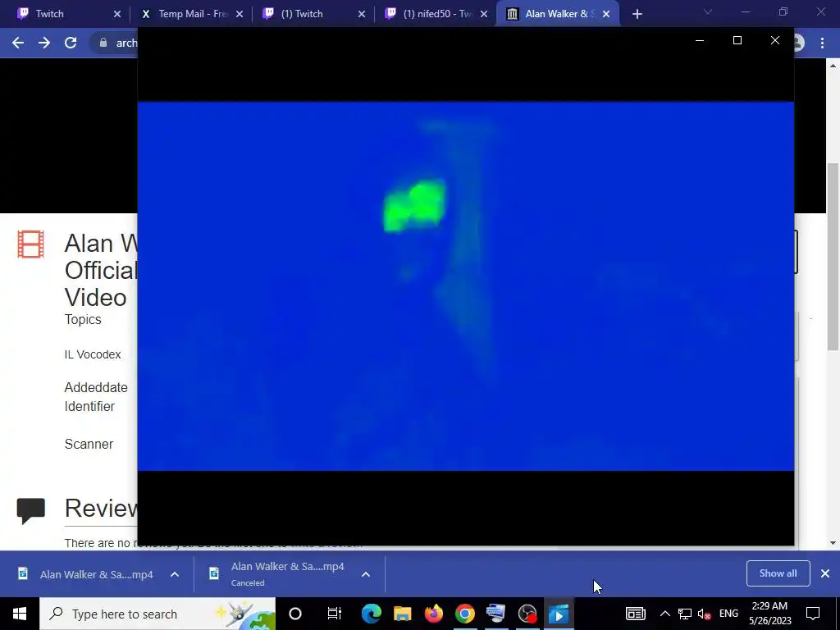Open Task View on the taskbar
840x630 pixels.
coord(335,614)
